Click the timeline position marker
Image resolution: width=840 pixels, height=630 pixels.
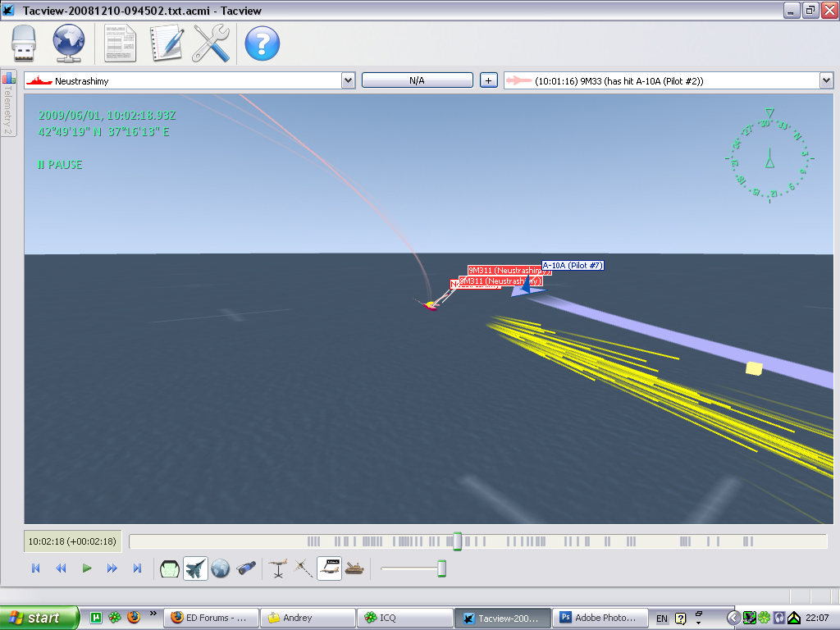(x=457, y=541)
